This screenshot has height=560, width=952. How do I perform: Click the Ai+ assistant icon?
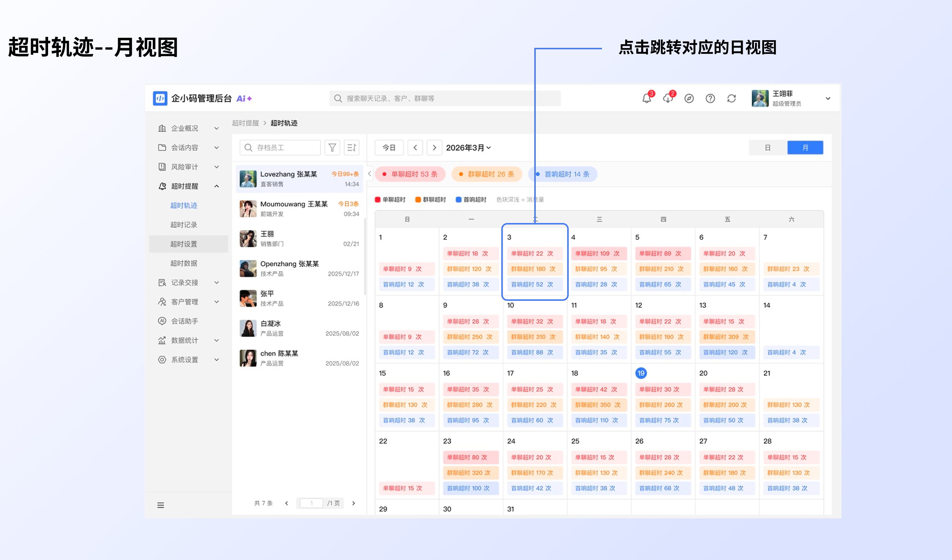click(x=244, y=99)
